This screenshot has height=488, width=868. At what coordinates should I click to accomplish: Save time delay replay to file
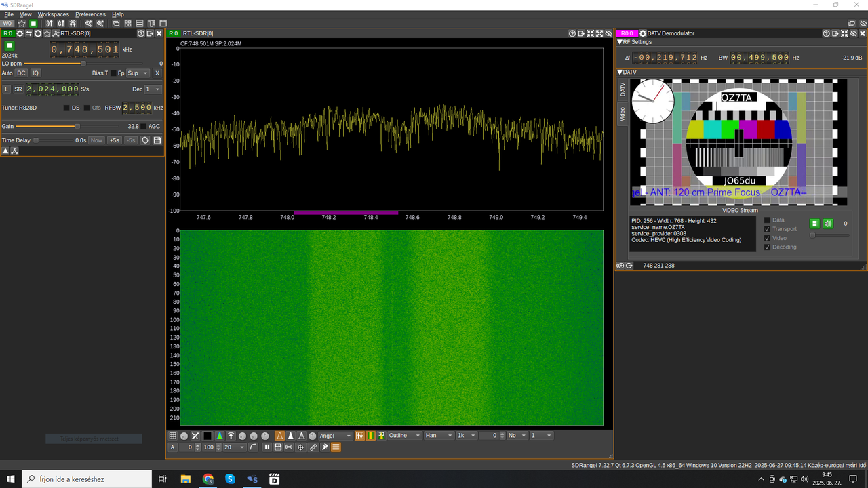click(x=157, y=140)
